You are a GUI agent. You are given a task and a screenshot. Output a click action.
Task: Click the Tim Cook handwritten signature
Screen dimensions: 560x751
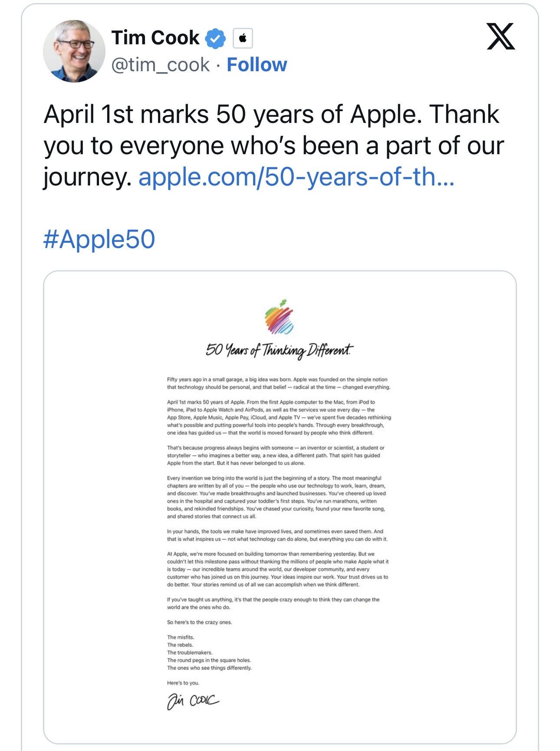193,700
